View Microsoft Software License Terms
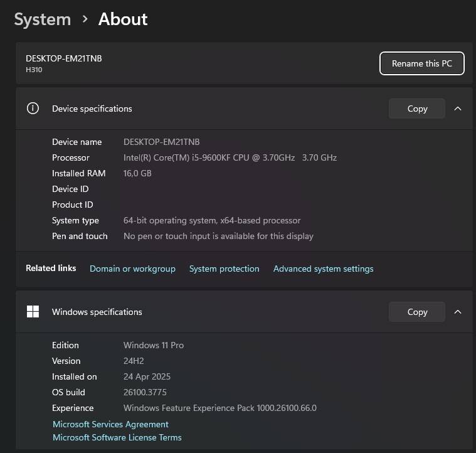 click(x=117, y=437)
